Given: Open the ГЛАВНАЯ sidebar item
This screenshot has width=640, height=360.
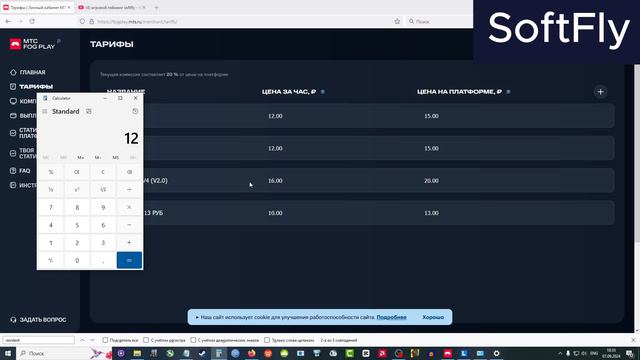Looking at the screenshot, I should [28, 72].
